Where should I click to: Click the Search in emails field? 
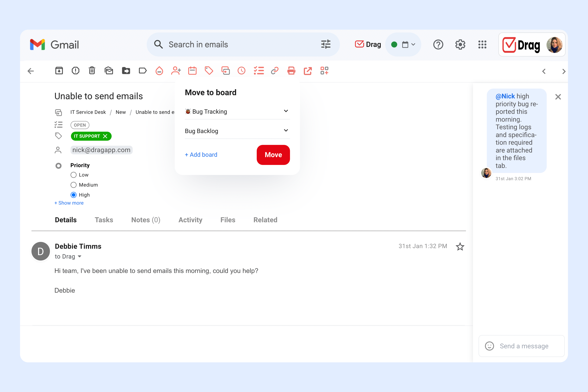tap(243, 44)
